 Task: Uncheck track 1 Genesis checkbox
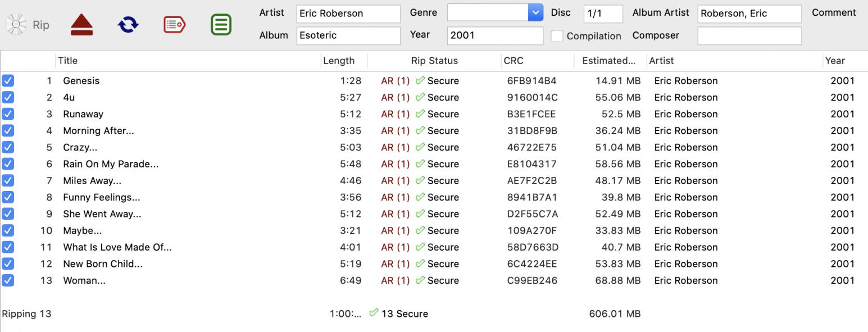(8, 81)
